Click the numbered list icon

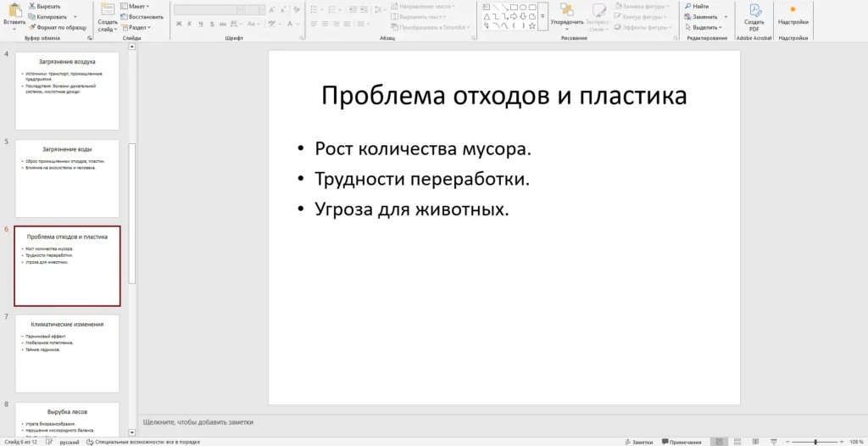coord(332,10)
